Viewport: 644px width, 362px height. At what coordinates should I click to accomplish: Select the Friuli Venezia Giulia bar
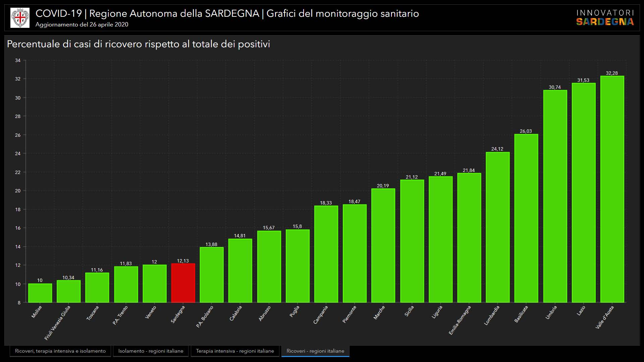pyautogui.click(x=68, y=291)
